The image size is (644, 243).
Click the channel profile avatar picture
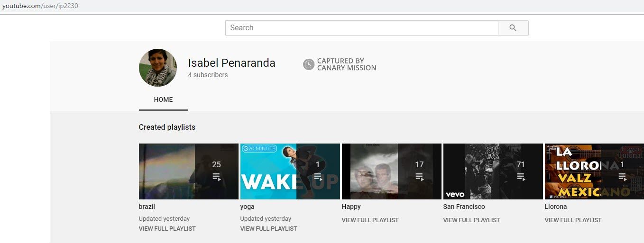pyautogui.click(x=158, y=68)
